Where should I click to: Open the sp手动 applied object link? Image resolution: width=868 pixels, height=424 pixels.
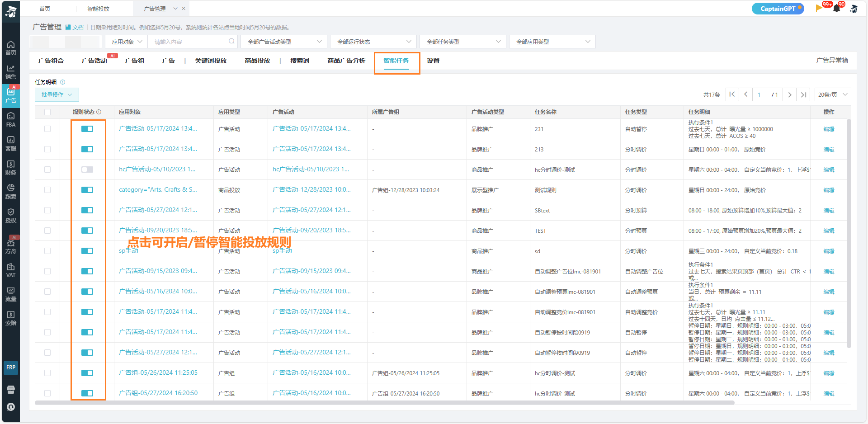coord(128,251)
